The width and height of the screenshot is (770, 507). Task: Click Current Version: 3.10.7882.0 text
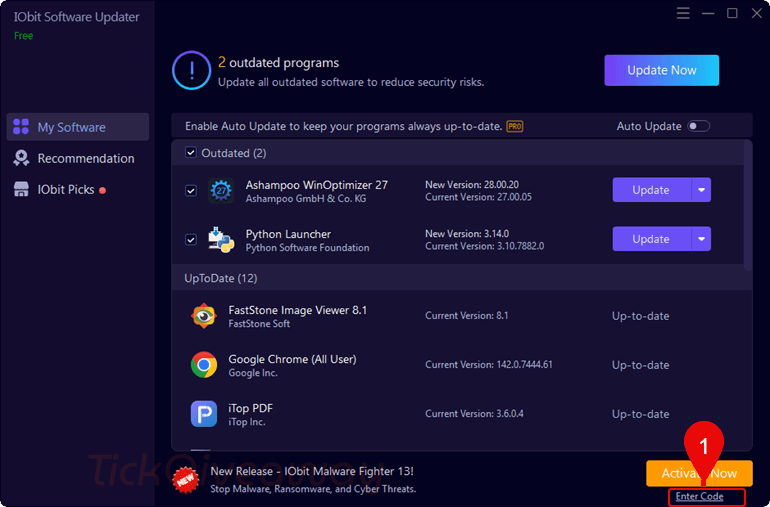coord(485,246)
